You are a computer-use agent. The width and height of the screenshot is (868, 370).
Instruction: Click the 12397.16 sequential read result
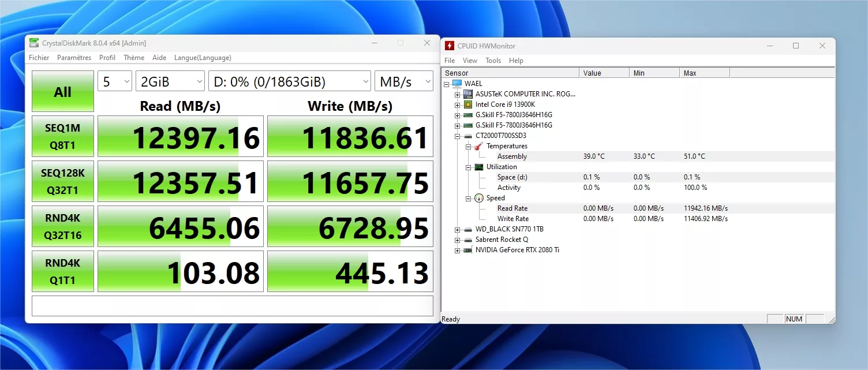point(181,136)
